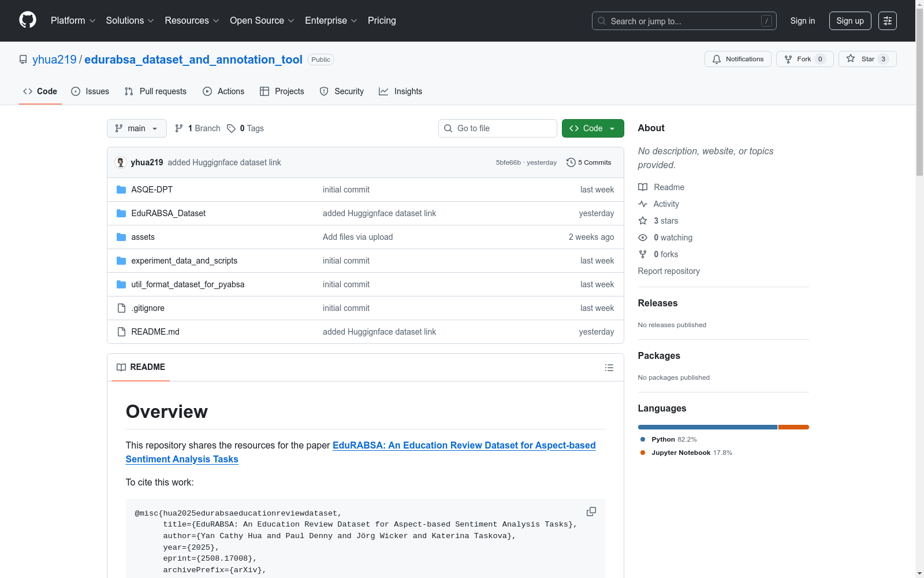Switch to the Actions tab
The width and height of the screenshot is (924, 578).
(223, 91)
